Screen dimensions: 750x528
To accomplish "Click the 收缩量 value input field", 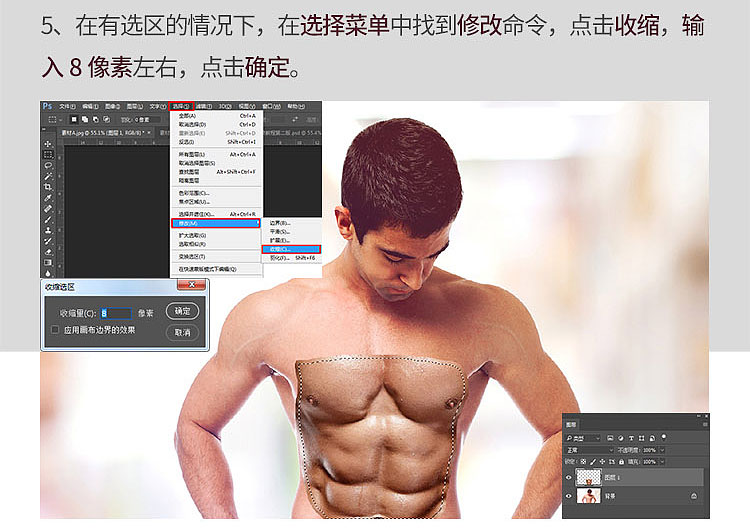I will click(116, 313).
